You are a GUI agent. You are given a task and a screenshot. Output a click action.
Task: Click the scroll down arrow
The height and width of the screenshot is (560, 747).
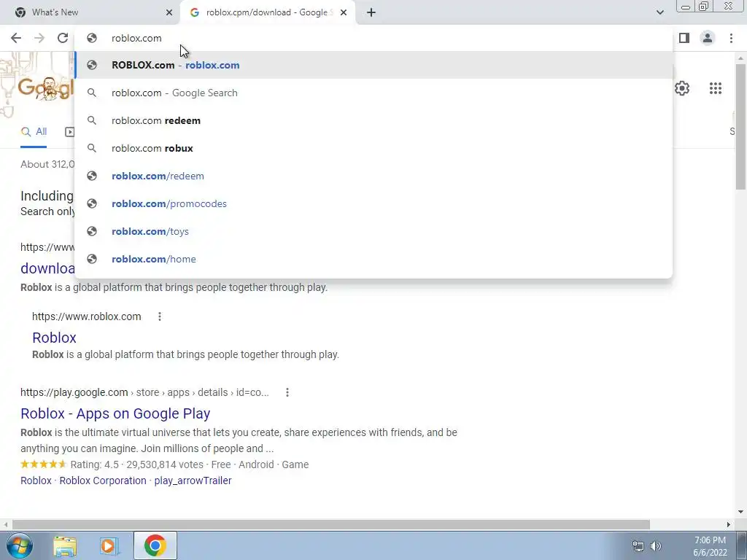point(740,512)
